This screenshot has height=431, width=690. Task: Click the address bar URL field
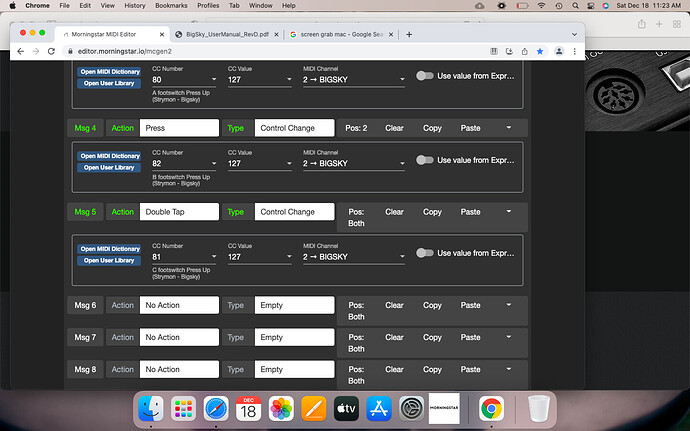coord(277,52)
